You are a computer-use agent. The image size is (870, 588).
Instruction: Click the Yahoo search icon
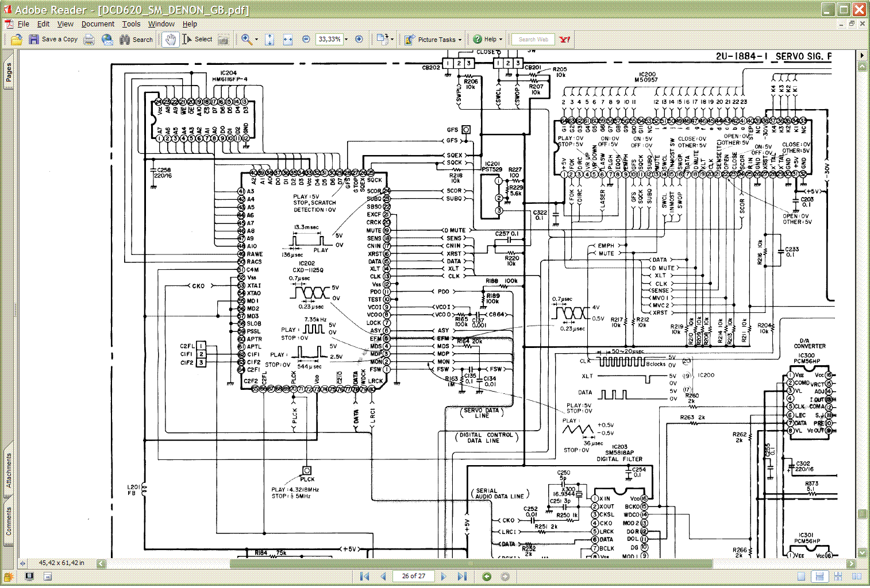click(564, 39)
